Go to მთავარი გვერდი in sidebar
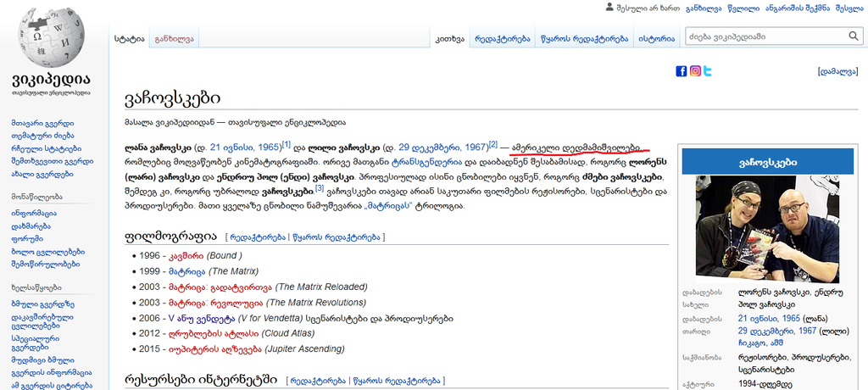This screenshot has height=390, width=868. 42,123
